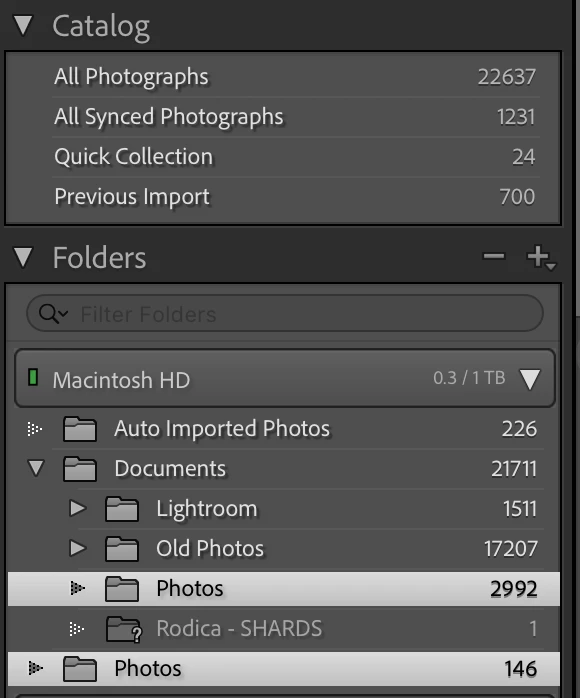
Task: Click the green Macintosh HD volume indicator
Action: point(32,377)
